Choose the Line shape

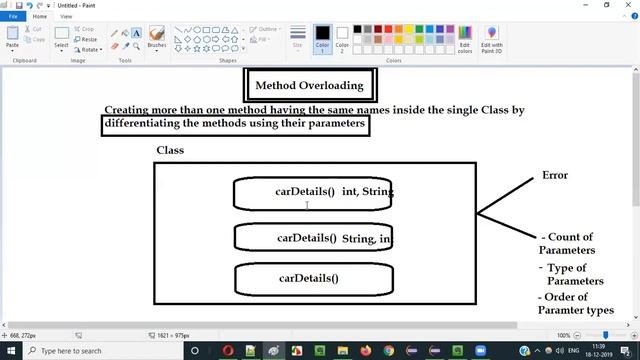[178, 30]
